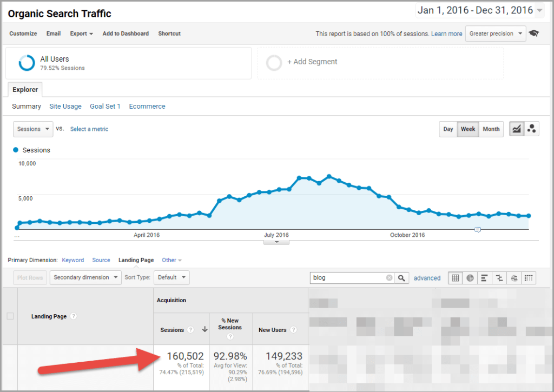554x392 pixels.
Task: Set the chart interval to Month
Action: [491, 129]
